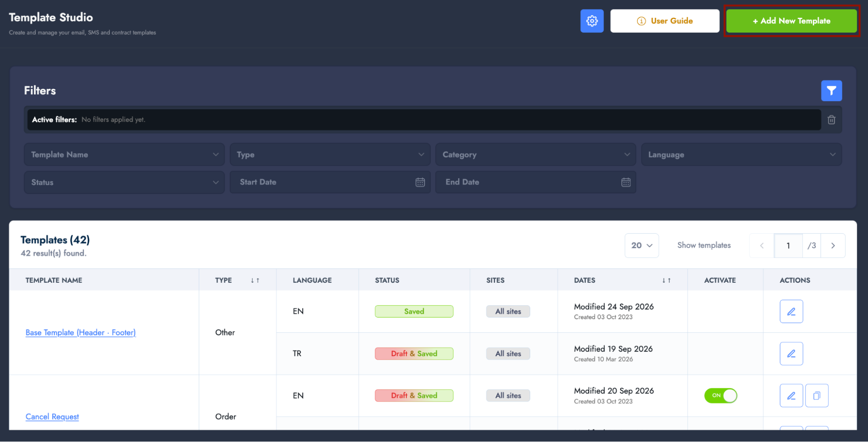Open settings via the blue gear icon
The height and width of the screenshot is (442, 868).
tap(592, 21)
